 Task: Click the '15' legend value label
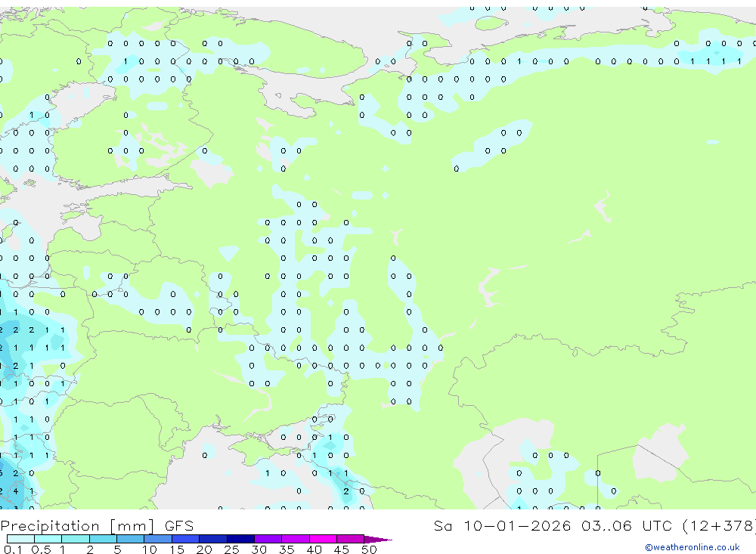(x=177, y=549)
